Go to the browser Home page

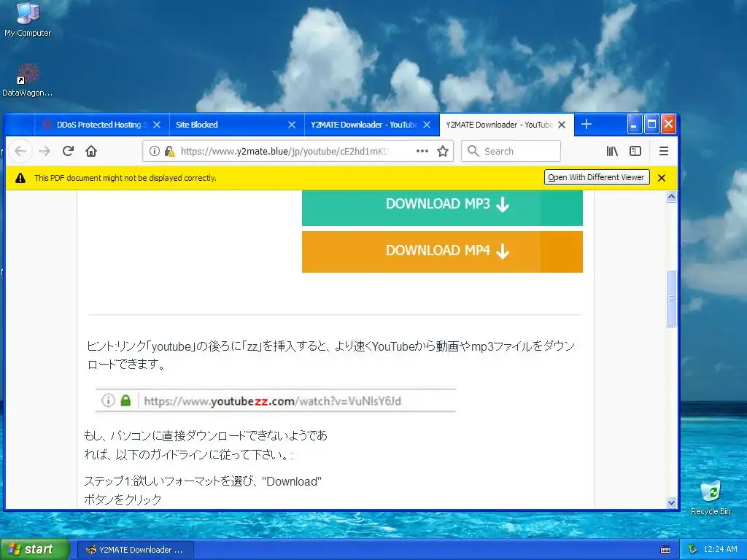point(91,152)
